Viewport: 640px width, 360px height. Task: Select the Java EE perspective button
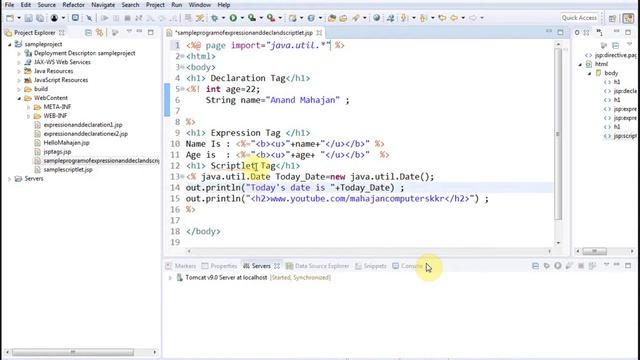[x=628, y=18]
